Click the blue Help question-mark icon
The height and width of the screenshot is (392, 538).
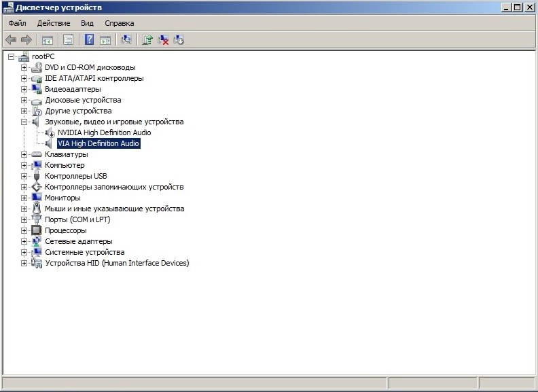click(89, 39)
